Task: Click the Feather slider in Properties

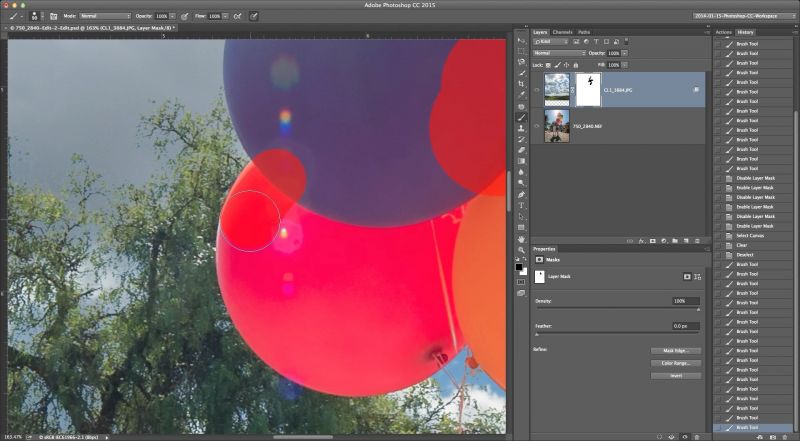Action: [617, 334]
